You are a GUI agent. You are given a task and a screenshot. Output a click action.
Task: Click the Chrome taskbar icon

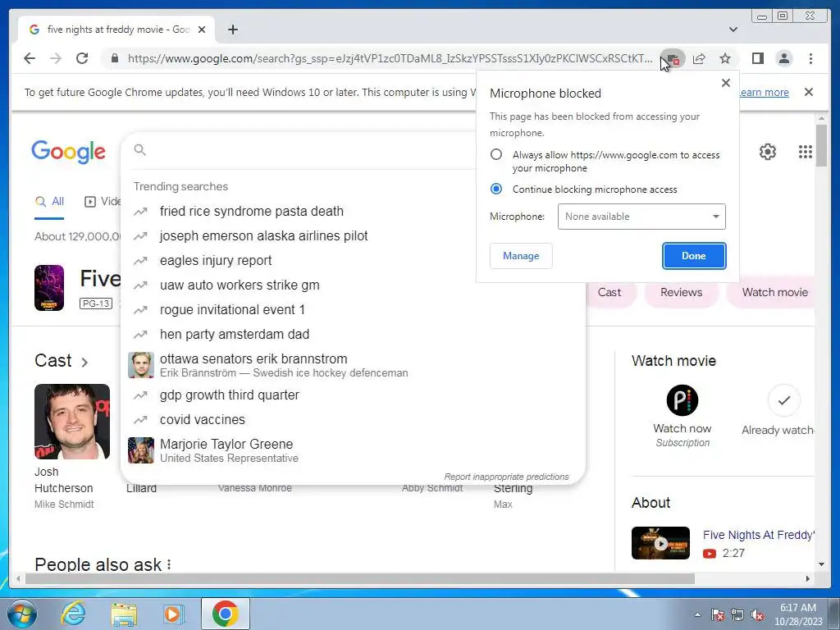(226, 614)
